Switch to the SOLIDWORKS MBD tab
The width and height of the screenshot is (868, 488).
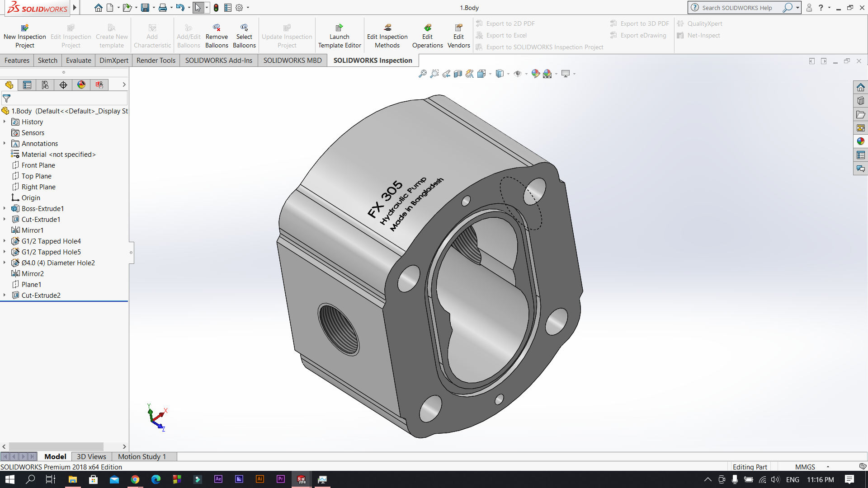point(292,60)
